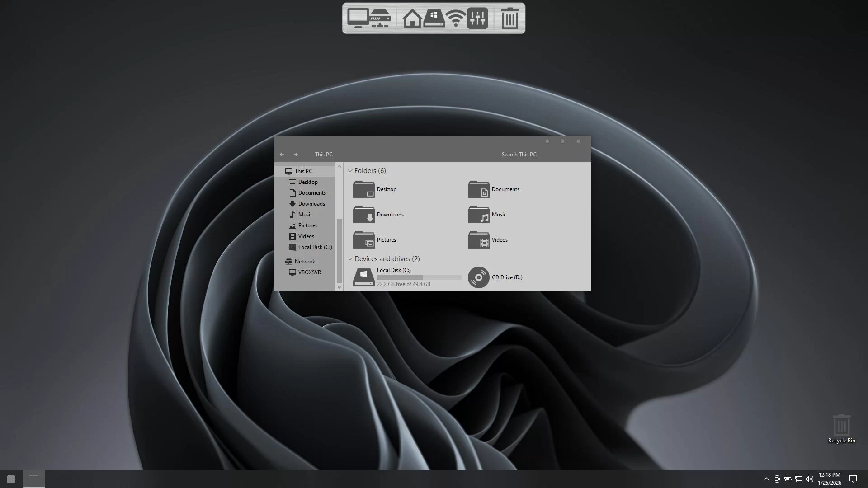Select Downloads in the navigation sidebar
This screenshot has height=488, width=868.
311,204
